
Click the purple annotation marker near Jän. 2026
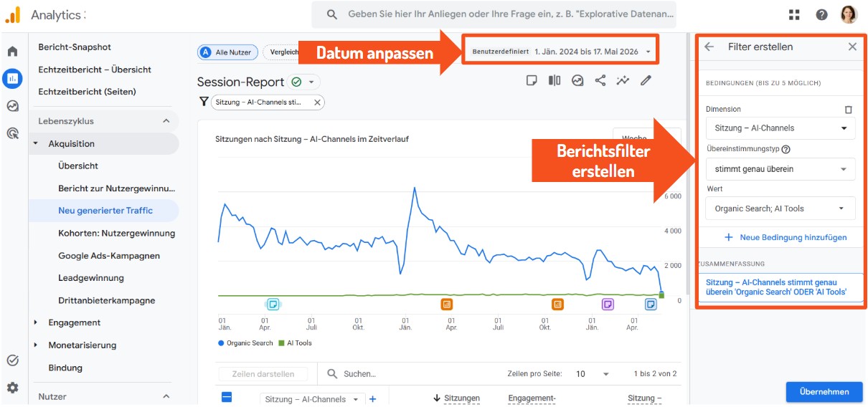click(608, 304)
